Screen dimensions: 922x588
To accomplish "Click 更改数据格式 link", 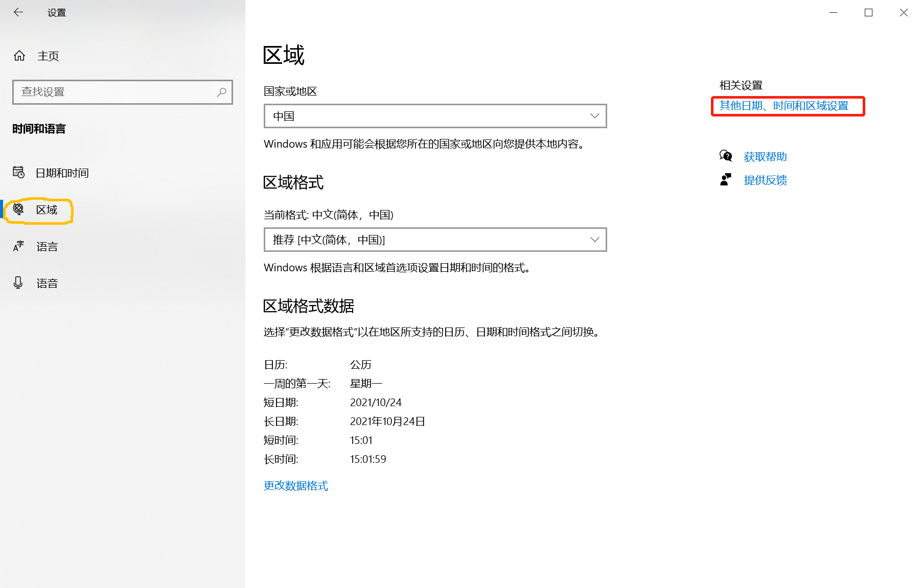I will (296, 486).
